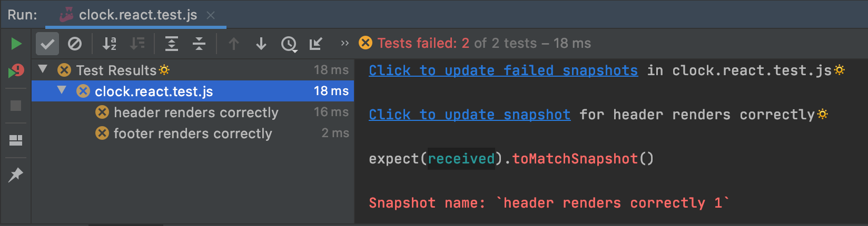The image size is (868, 226).
Task: Collapse all test nodes
Action: 199,44
